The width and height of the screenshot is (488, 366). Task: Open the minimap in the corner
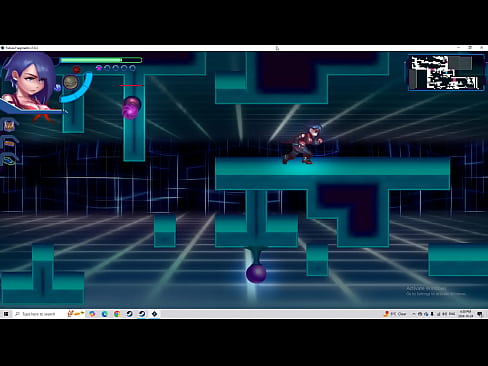tap(446, 73)
